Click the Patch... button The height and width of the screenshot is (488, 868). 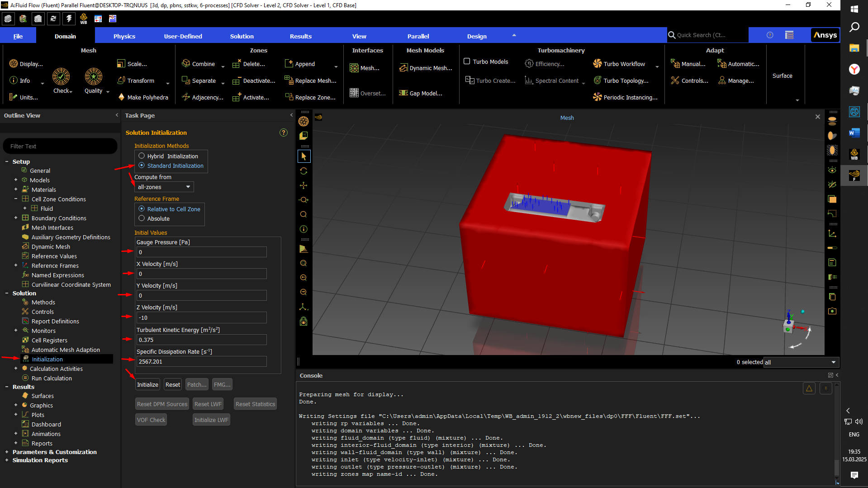[x=197, y=384]
